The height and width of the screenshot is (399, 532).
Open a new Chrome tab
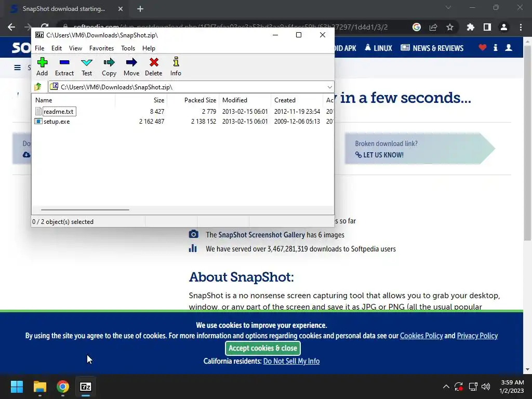140,9
